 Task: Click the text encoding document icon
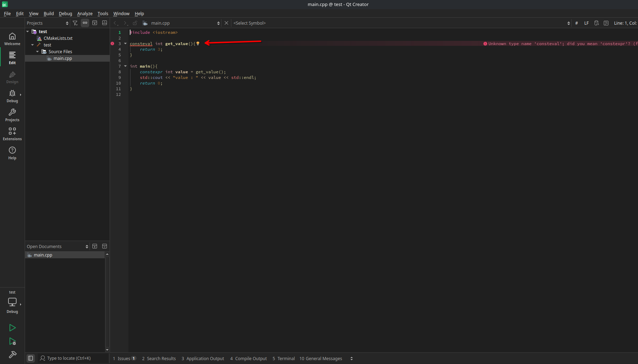(606, 23)
